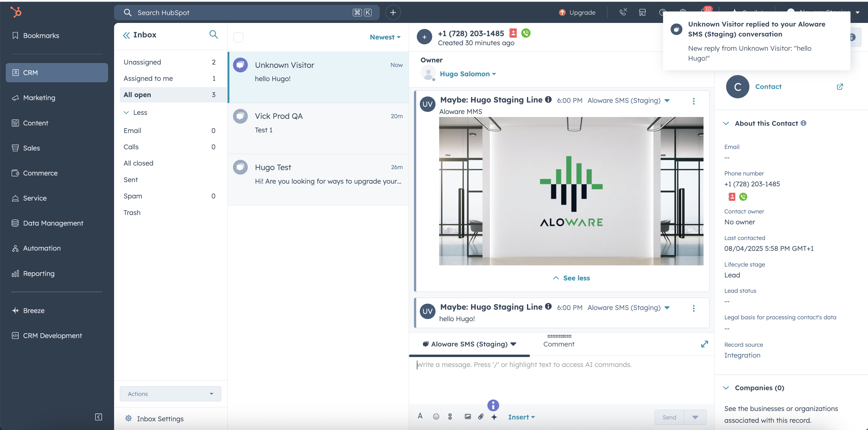The width and height of the screenshot is (868, 430).
Task: Expand the reply editor with arrow icon
Action: pos(704,344)
